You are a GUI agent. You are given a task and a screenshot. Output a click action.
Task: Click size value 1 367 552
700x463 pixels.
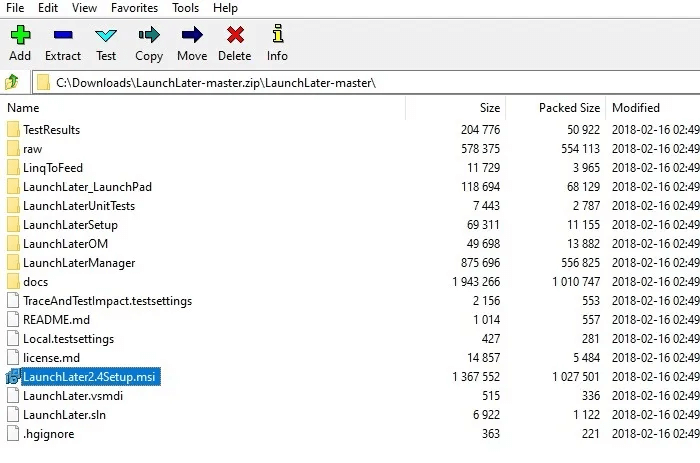476,377
